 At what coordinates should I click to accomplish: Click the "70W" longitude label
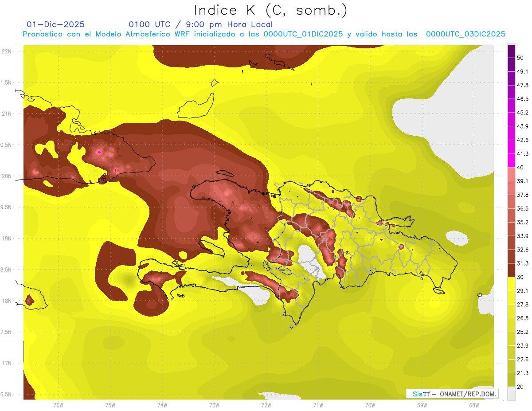370,404
